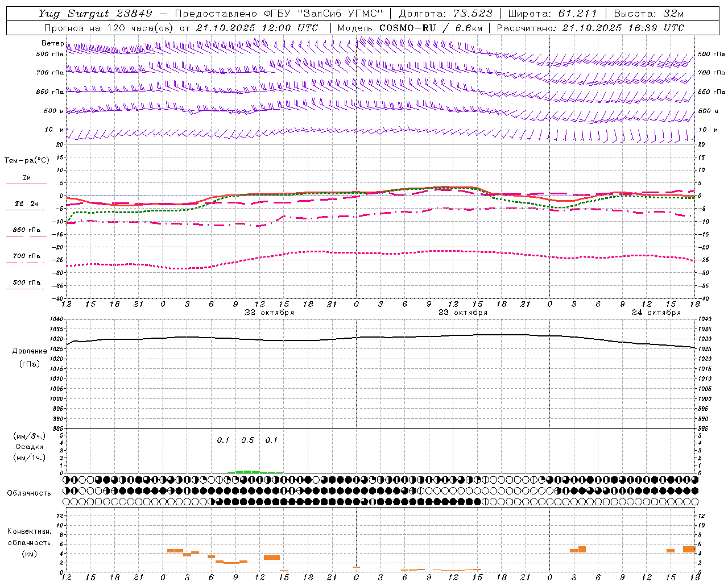Click the Td 2м legend entry
The width and height of the screenshot is (728, 582).
(x=27, y=203)
